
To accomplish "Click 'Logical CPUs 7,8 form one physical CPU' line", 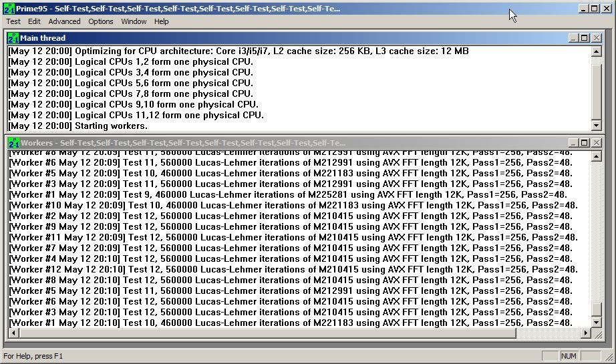I will coord(131,94).
